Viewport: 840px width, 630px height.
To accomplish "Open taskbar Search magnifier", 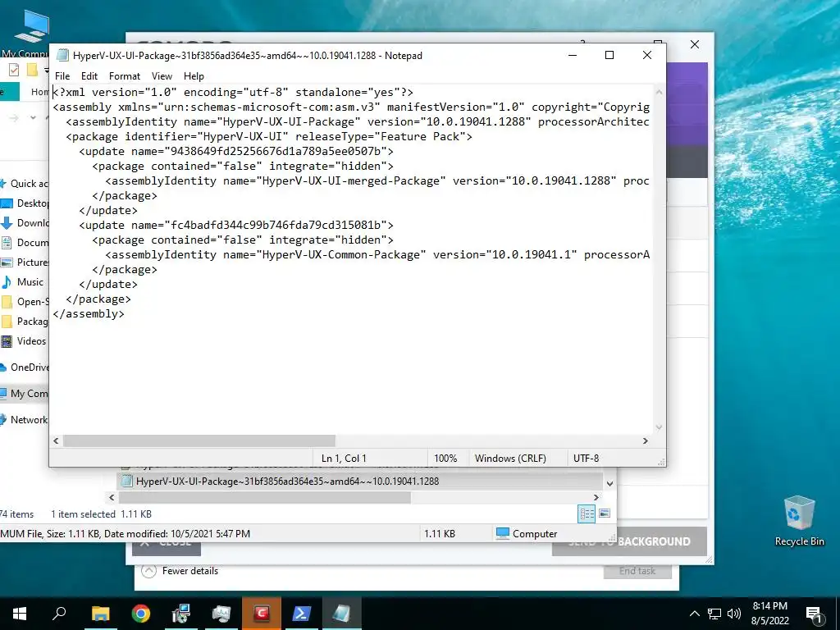I will point(59,614).
